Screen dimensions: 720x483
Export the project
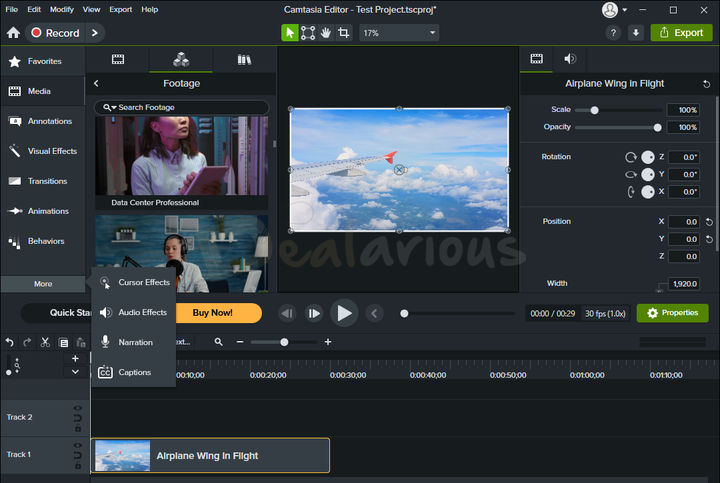pyautogui.click(x=681, y=33)
